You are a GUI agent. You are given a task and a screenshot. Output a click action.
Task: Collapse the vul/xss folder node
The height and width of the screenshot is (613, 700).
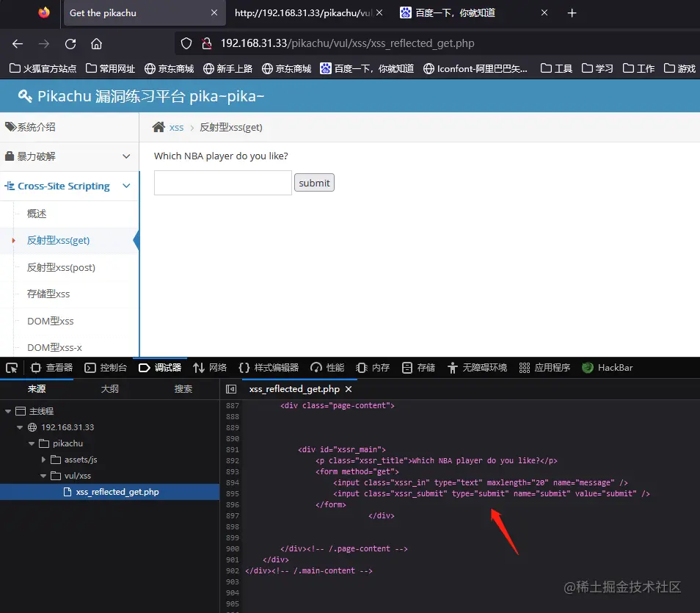(43, 476)
